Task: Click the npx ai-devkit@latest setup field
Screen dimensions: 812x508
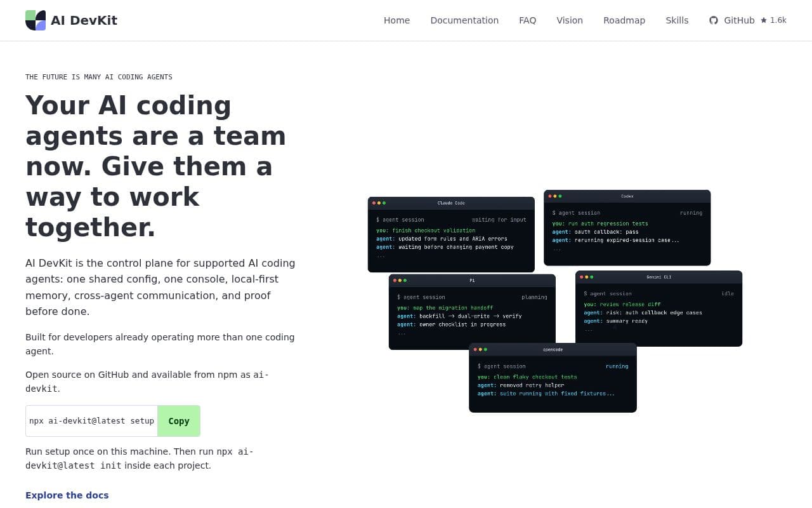Action: click(91, 421)
